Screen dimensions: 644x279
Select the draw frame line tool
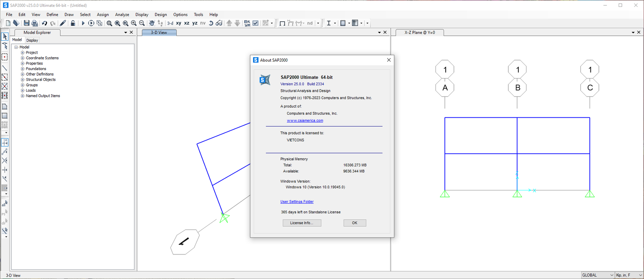(5, 68)
